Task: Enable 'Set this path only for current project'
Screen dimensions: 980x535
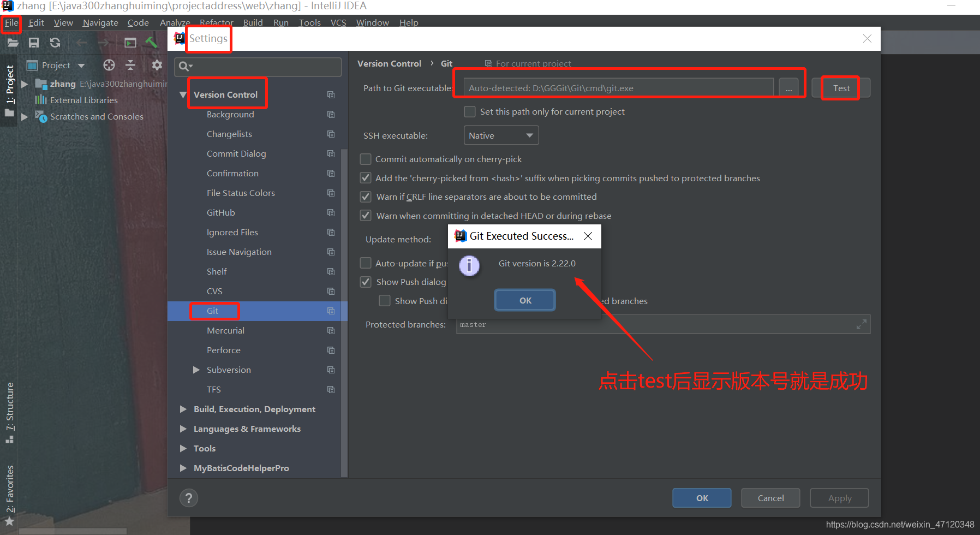Action: tap(470, 111)
